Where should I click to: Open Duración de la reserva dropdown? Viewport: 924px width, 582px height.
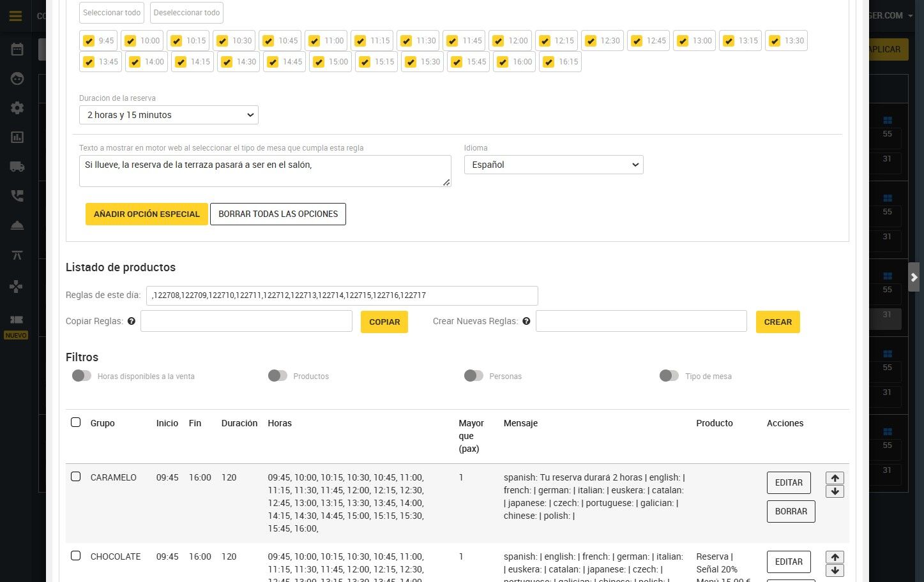pos(169,115)
